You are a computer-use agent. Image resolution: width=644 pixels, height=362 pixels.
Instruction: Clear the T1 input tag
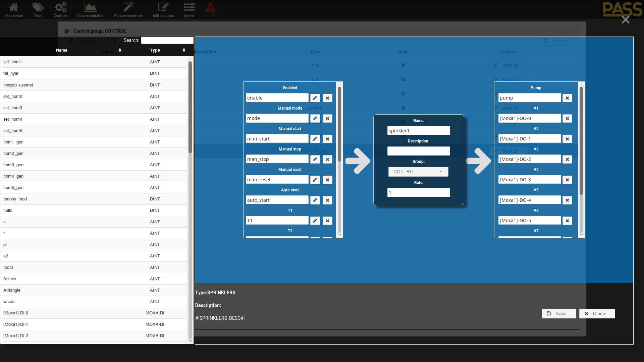(327, 221)
